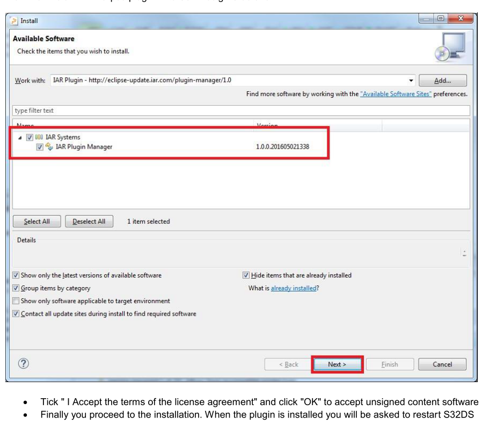Click the Details pane scroll stepper
504x432 pixels.
[464, 254]
